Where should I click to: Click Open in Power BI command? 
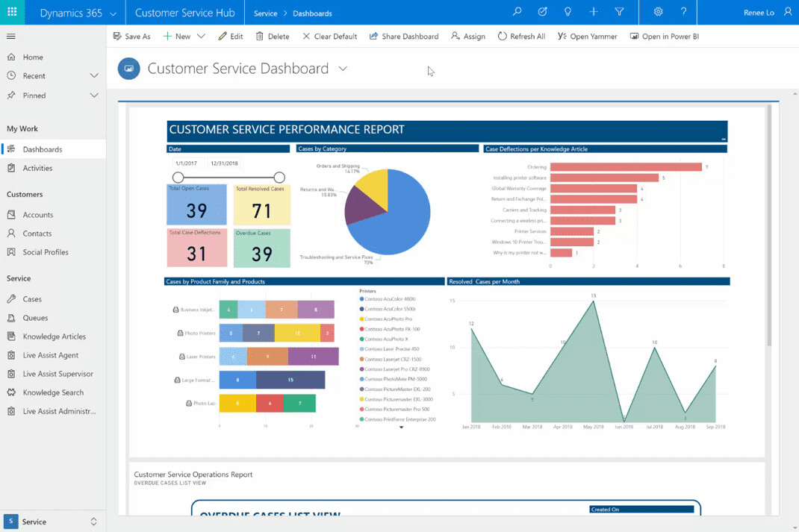coord(665,36)
